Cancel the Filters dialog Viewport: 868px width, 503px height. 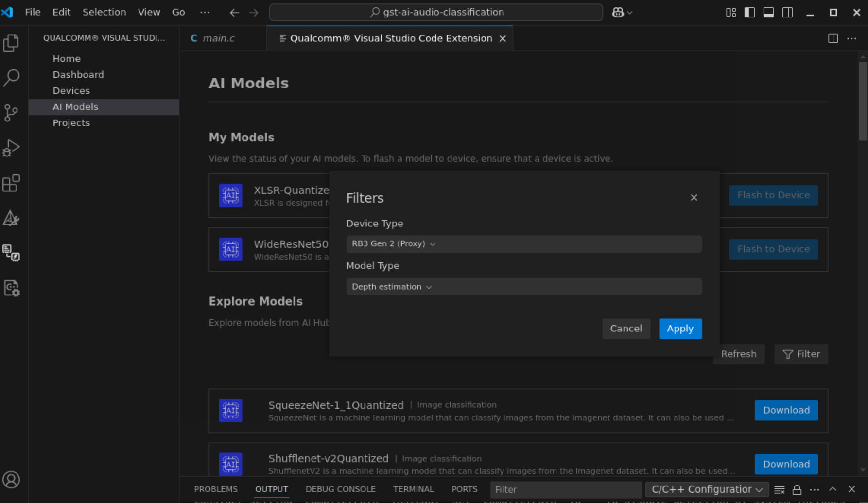626,329
